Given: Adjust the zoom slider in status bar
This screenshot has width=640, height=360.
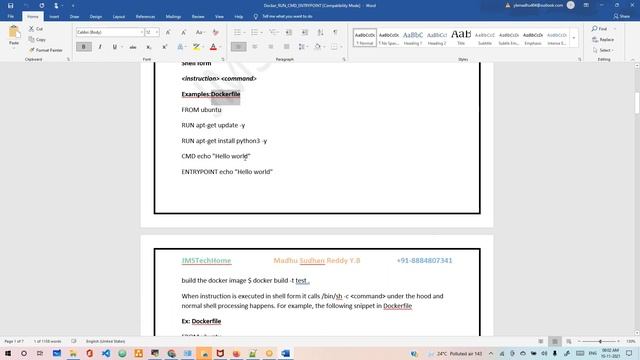Looking at the screenshot, I should click(x=600, y=341).
